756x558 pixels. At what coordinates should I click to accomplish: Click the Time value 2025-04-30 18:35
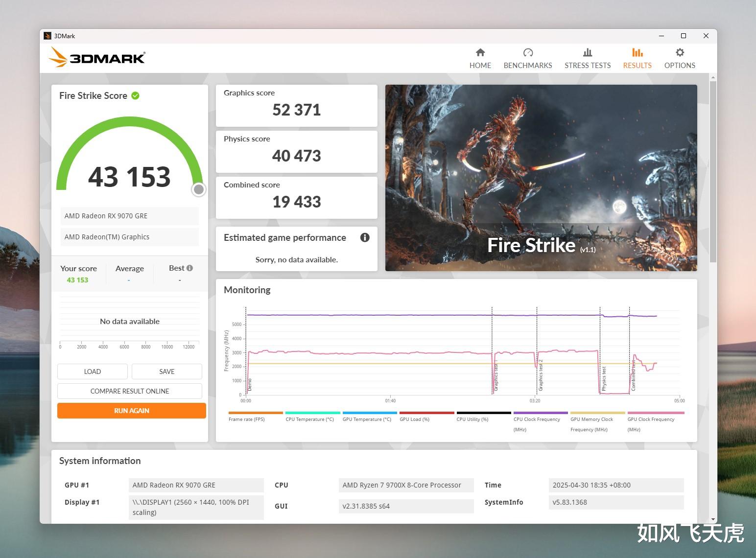click(616, 485)
